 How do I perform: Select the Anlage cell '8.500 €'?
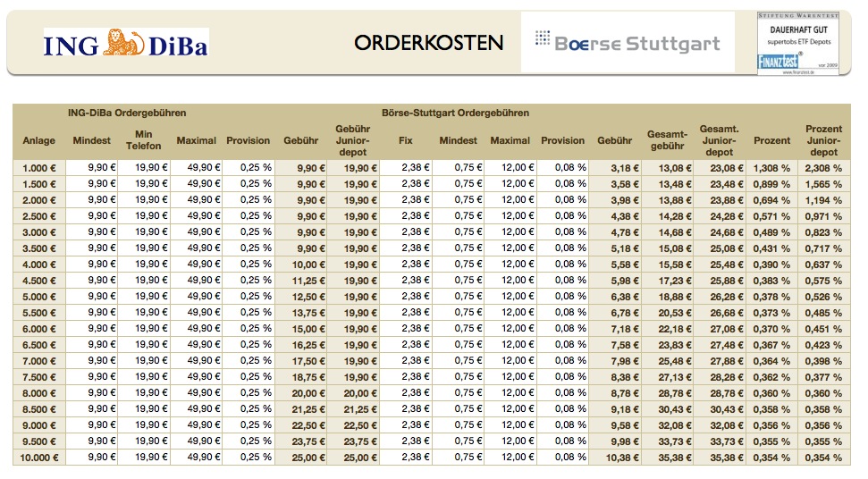tap(39, 409)
